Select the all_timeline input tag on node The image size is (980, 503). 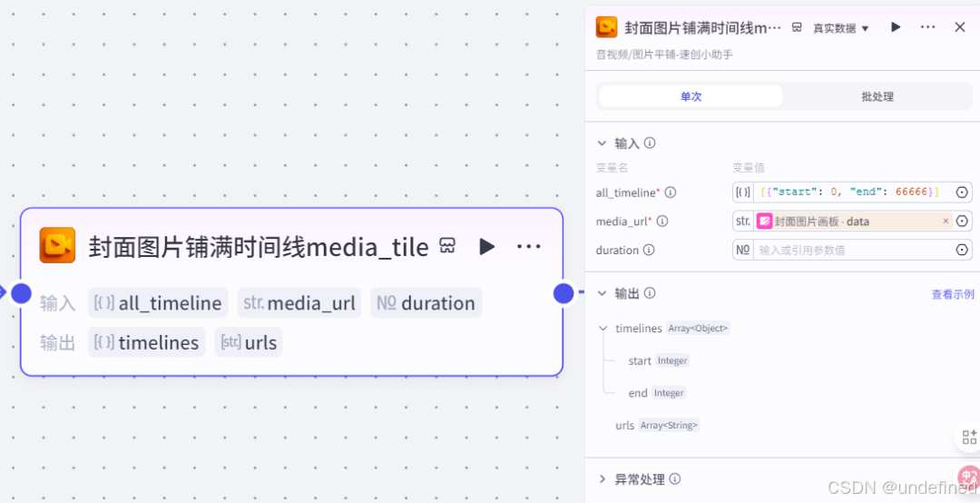click(158, 303)
